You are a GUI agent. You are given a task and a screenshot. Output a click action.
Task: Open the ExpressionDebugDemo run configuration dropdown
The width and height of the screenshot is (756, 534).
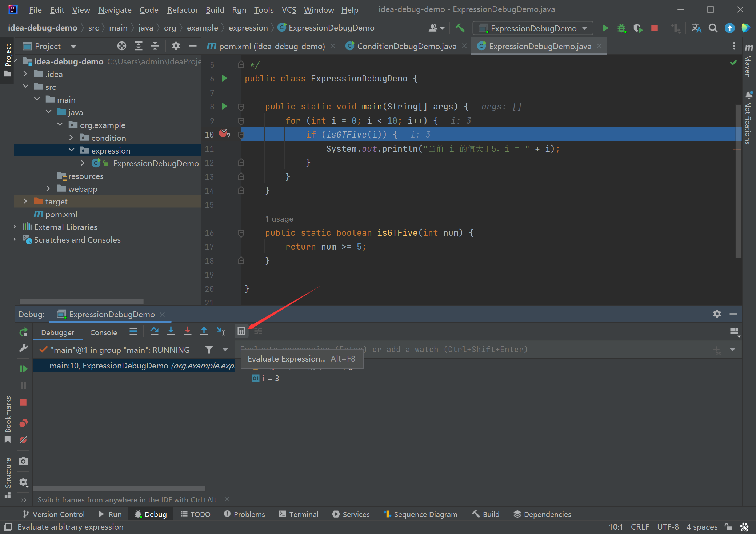pyautogui.click(x=533, y=28)
